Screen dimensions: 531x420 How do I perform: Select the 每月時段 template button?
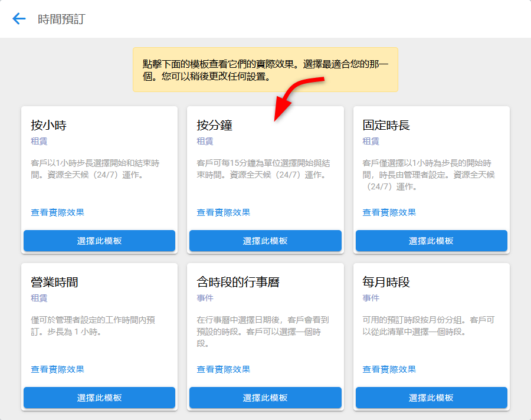[431, 398]
